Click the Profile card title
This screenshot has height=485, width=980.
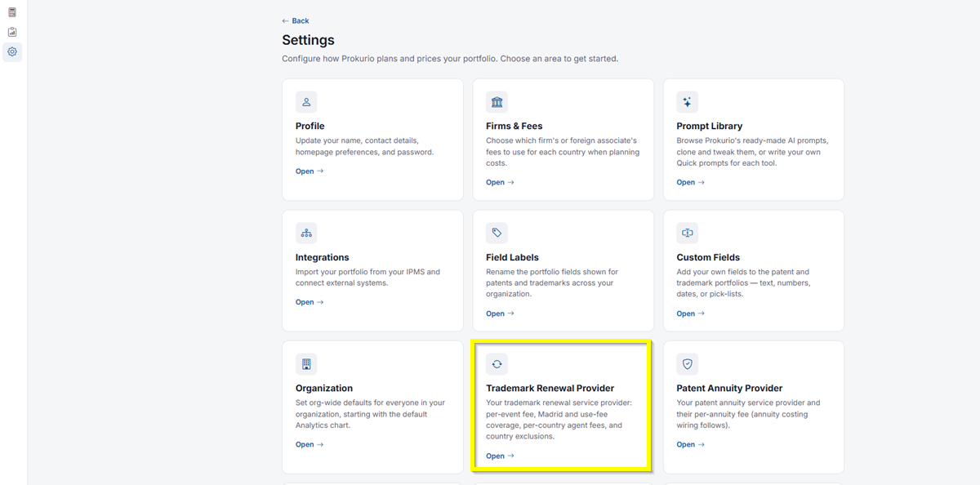pyautogui.click(x=310, y=126)
